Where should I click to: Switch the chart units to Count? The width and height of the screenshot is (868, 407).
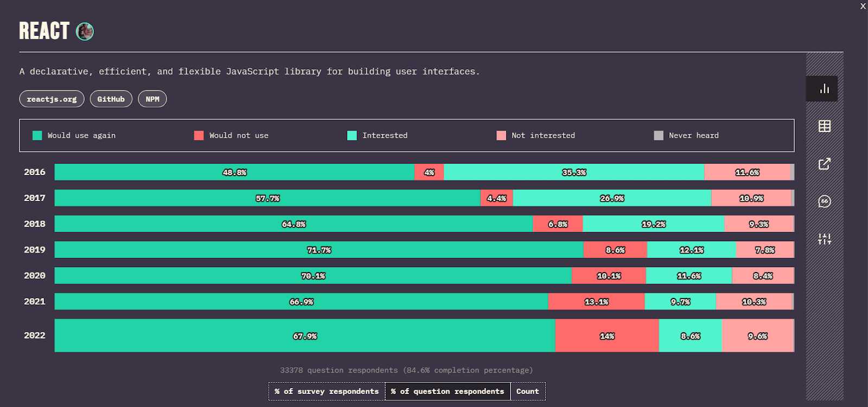527,391
